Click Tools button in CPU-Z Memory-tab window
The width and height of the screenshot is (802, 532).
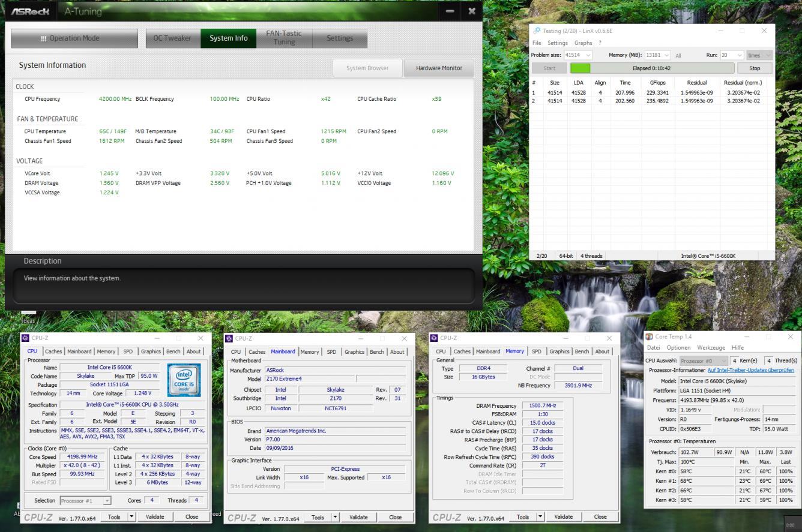(x=523, y=516)
